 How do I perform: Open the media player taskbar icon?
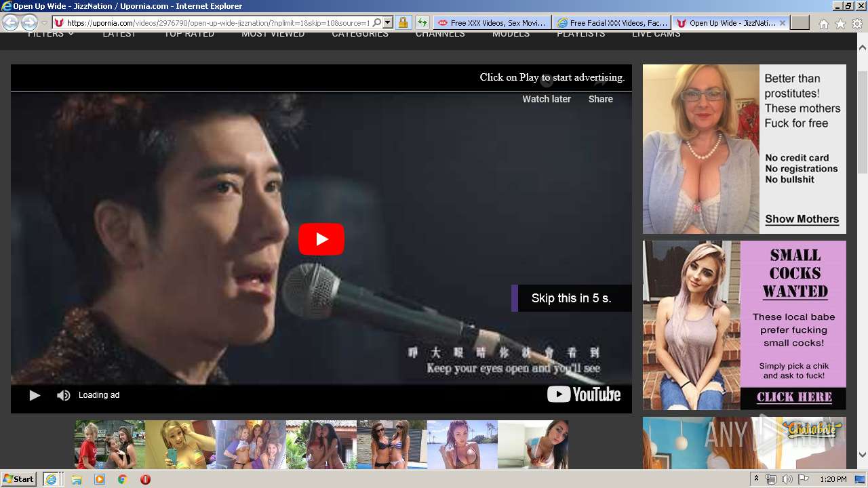pos(100,479)
